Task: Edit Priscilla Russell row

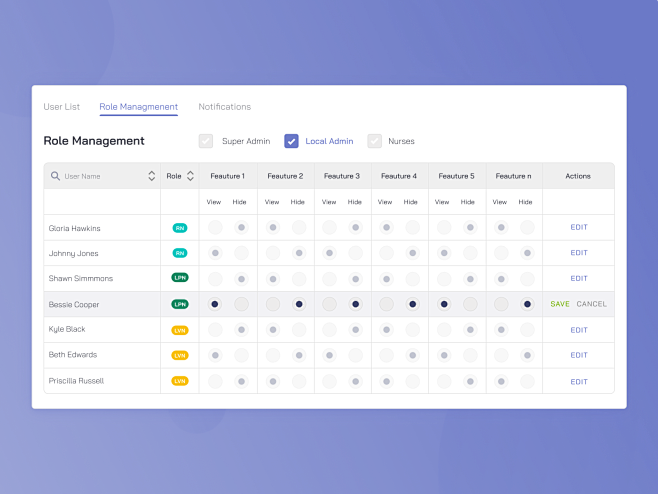Action: 579,382
